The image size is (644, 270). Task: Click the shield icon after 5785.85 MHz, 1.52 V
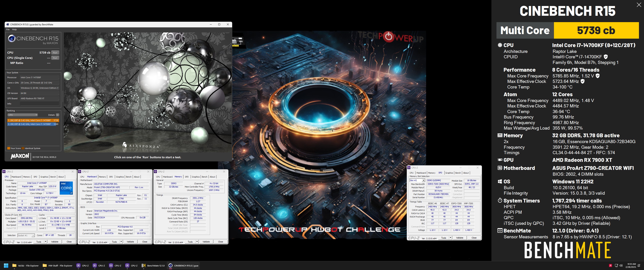pyautogui.click(x=598, y=76)
